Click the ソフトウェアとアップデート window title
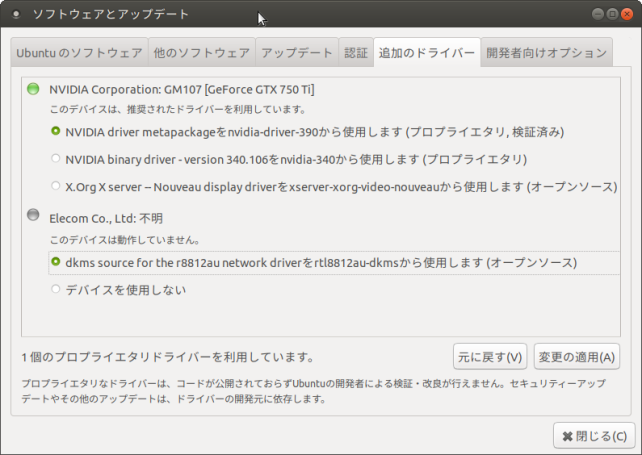 111,14
